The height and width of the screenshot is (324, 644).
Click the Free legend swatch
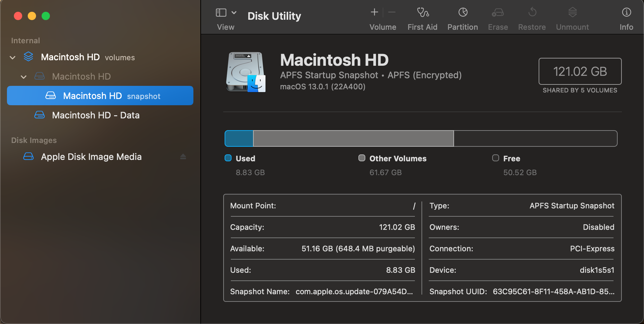pos(496,158)
